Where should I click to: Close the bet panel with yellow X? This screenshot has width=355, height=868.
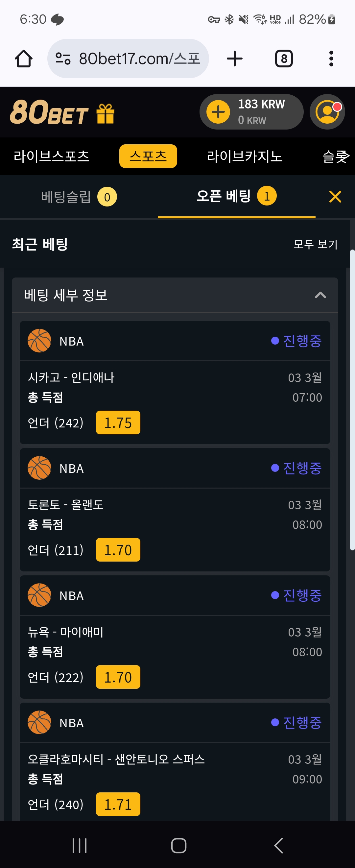pyautogui.click(x=335, y=196)
